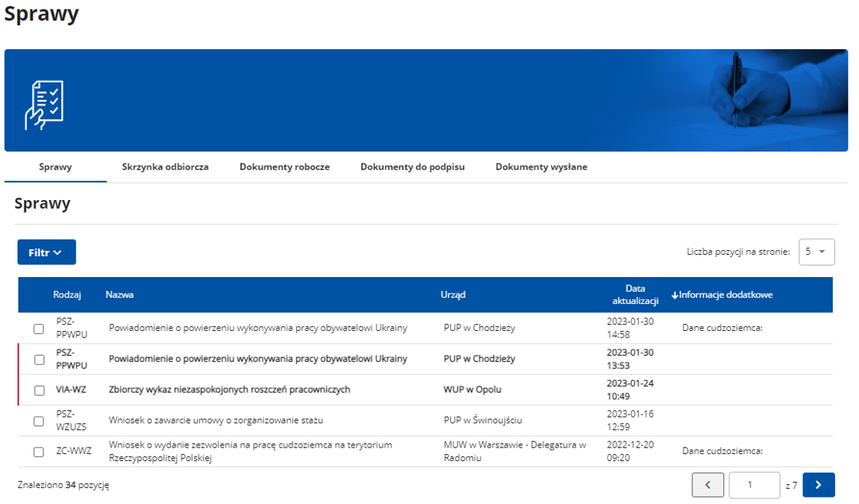Open the items per page dropdown

click(x=816, y=252)
